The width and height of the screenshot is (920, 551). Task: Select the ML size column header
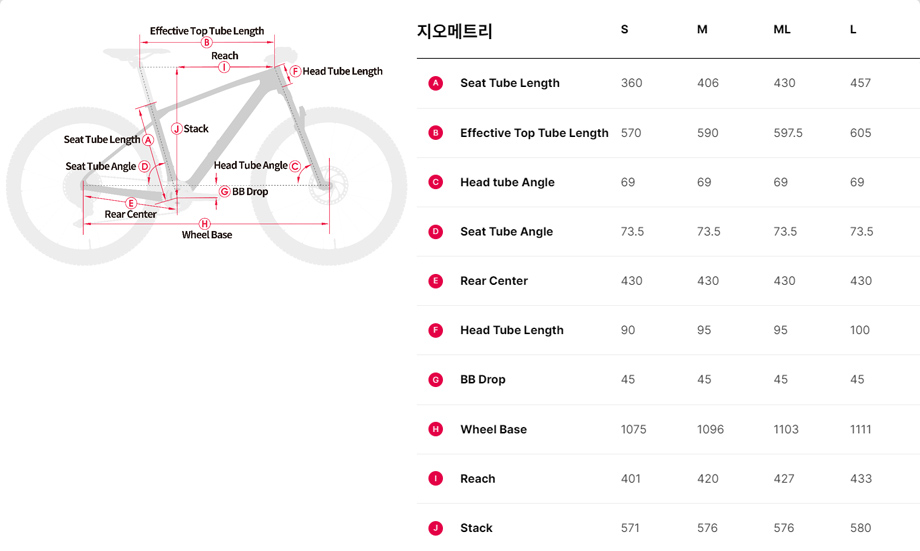[x=782, y=30]
